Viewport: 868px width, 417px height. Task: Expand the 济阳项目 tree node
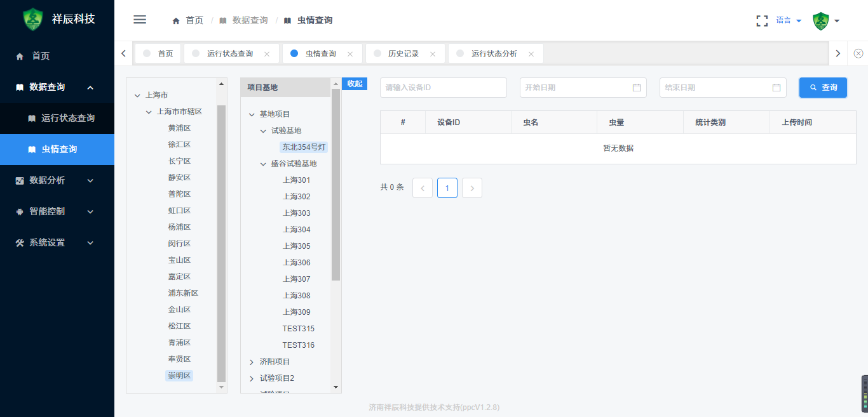point(252,362)
